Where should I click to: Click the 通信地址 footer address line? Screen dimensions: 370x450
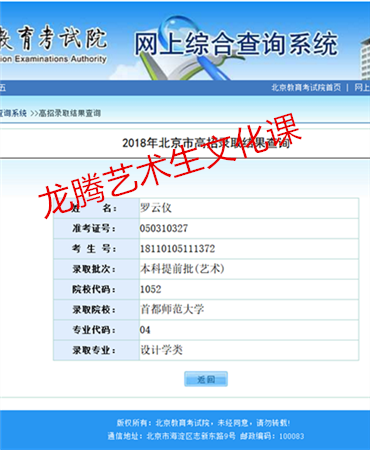[206, 436]
